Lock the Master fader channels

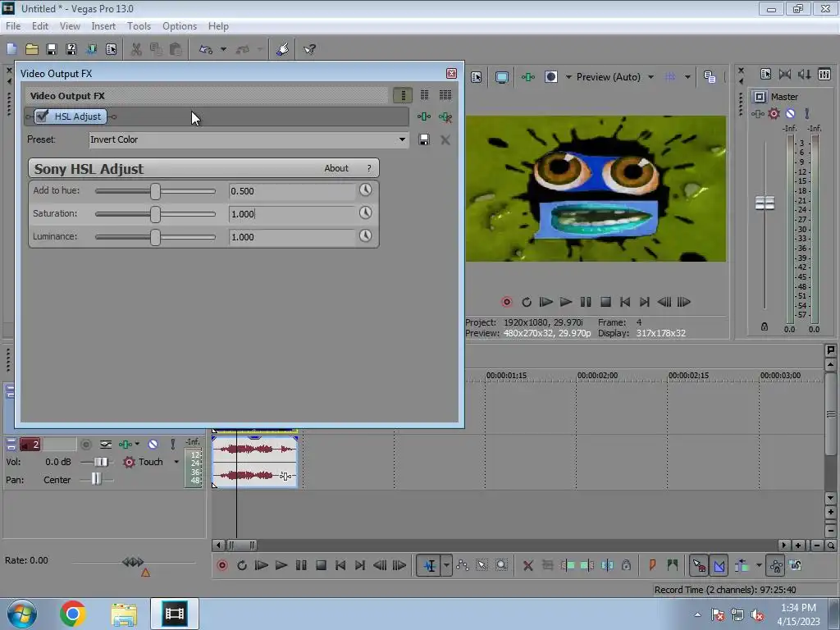765,326
